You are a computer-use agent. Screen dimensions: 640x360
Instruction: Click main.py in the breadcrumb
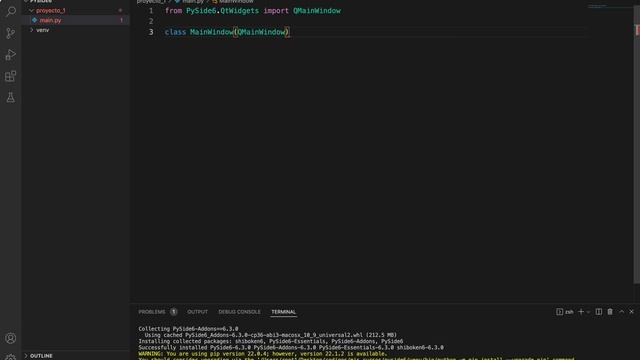[x=193, y=2]
